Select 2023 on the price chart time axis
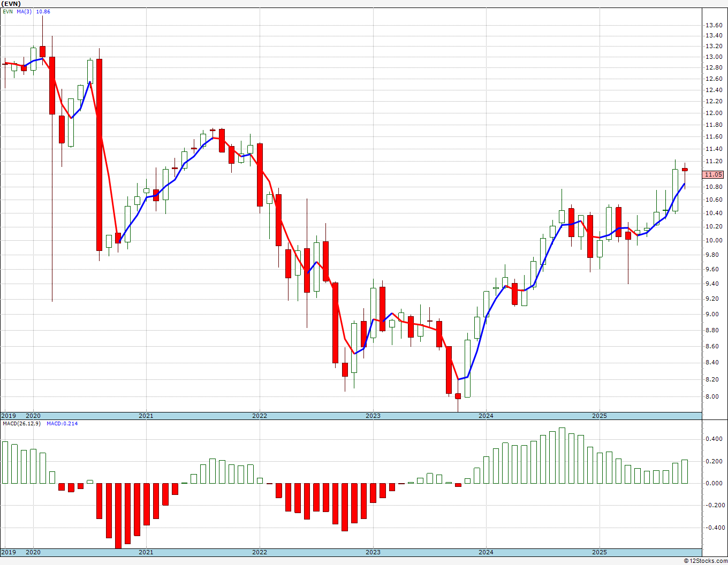 [x=373, y=416]
